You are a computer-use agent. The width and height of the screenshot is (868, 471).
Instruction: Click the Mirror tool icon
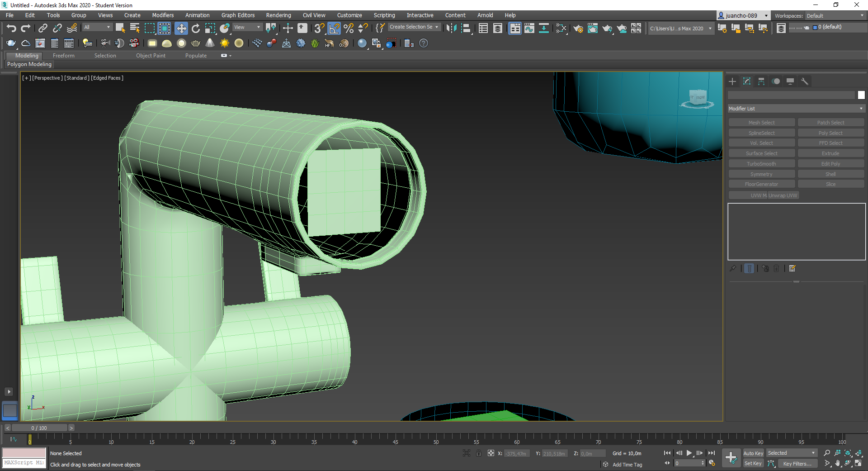click(451, 29)
